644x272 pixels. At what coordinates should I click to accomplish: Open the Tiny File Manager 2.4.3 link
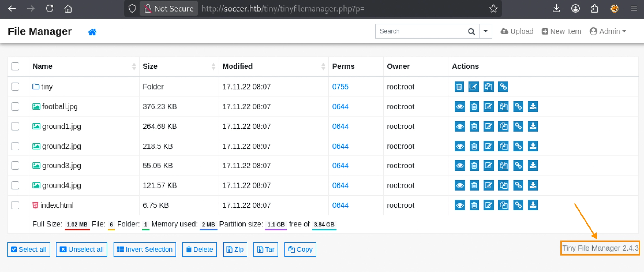point(600,248)
